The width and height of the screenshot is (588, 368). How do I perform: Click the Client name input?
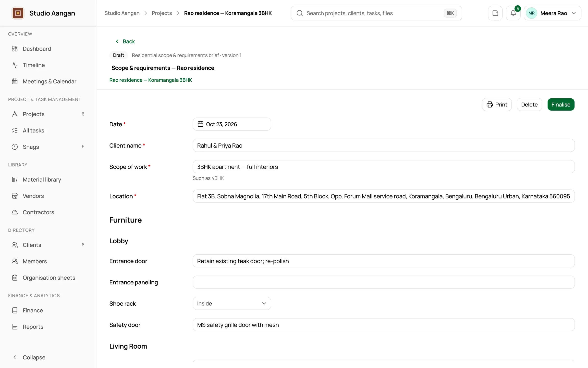pos(384,145)
